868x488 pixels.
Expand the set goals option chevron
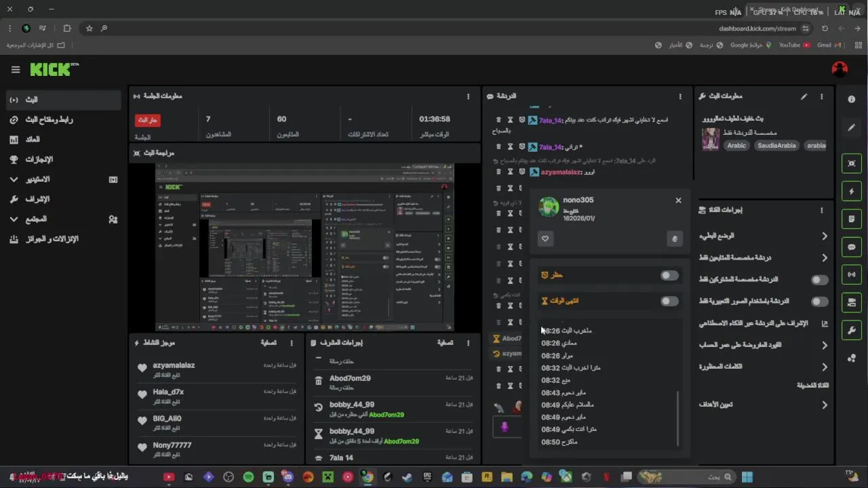825,405
